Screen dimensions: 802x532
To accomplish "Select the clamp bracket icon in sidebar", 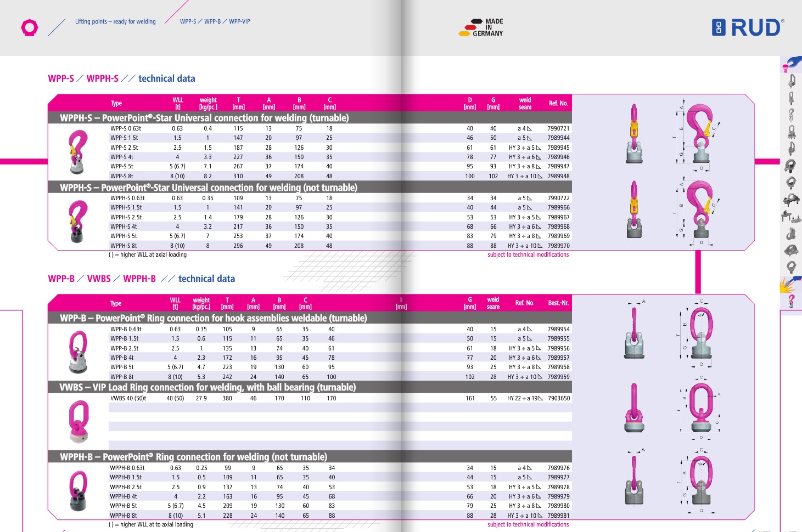I will pos(791,216).
